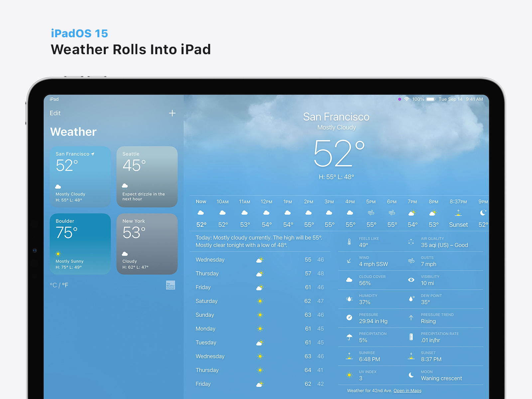532x399 pixels.
Task: Select the Humidity droplet icon
Action: click(349, 299)
